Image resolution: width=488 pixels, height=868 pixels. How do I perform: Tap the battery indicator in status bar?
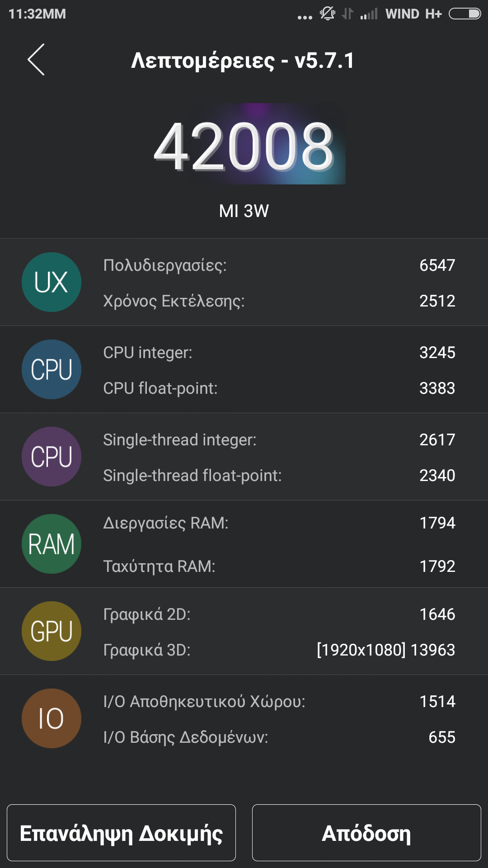(465, 14)
